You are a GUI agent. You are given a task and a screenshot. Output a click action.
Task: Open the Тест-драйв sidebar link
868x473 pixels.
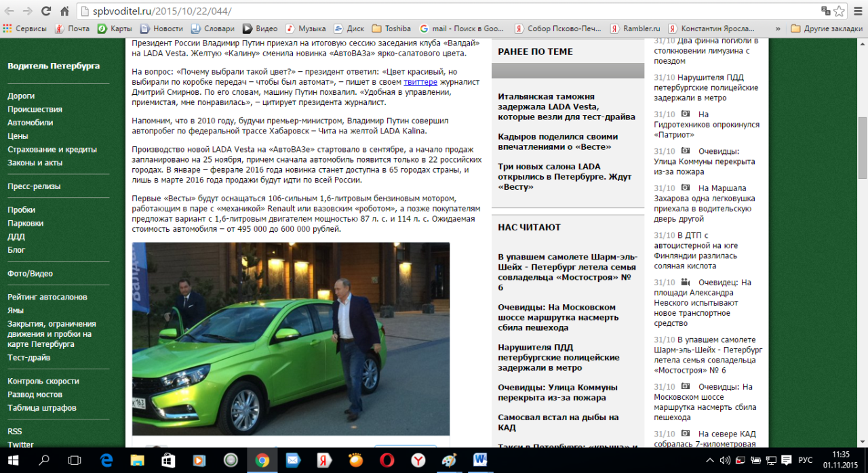[x=29, y=358]
